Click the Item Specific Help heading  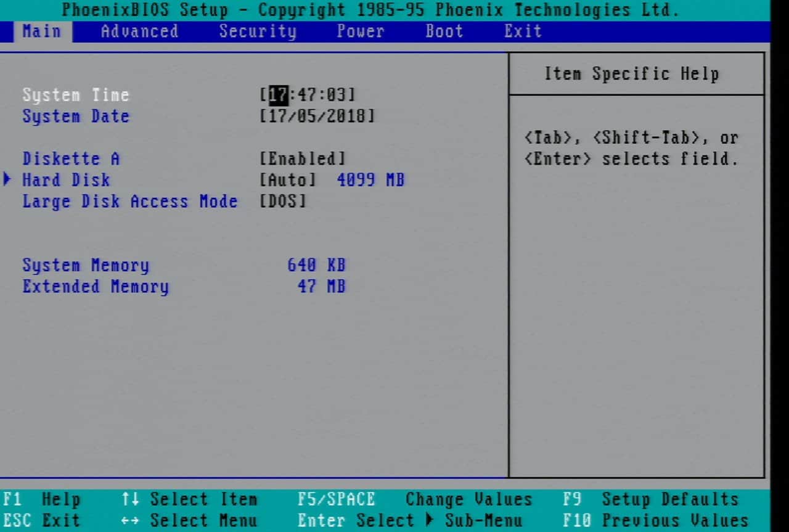pyautogui.click(x=632, y=74)
